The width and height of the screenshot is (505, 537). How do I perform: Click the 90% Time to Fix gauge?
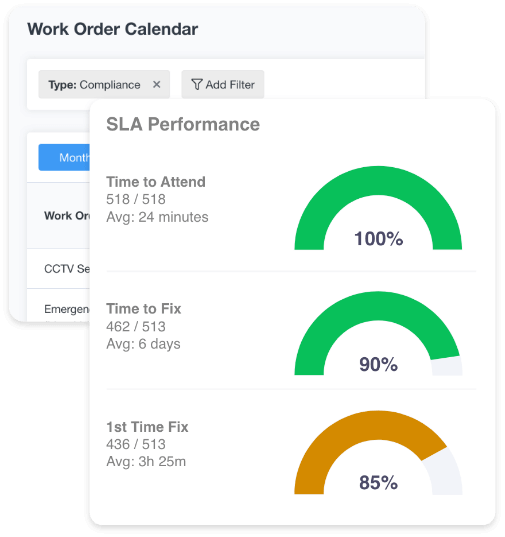coord(378,333)
